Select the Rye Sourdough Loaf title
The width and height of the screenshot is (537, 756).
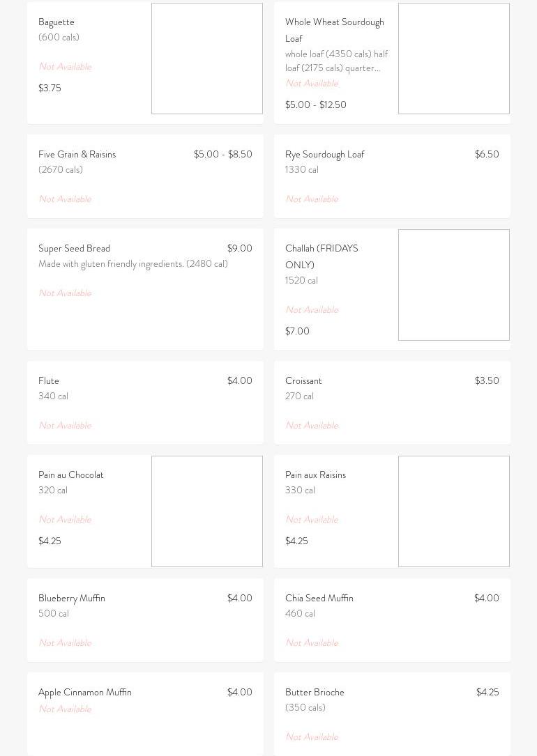[x=324, y=155]
